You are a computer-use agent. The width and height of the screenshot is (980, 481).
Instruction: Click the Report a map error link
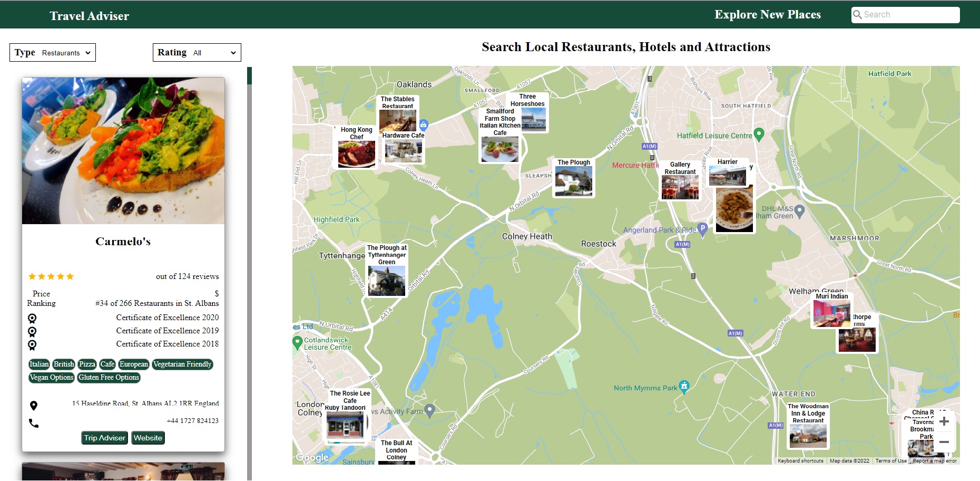(935, 461)
